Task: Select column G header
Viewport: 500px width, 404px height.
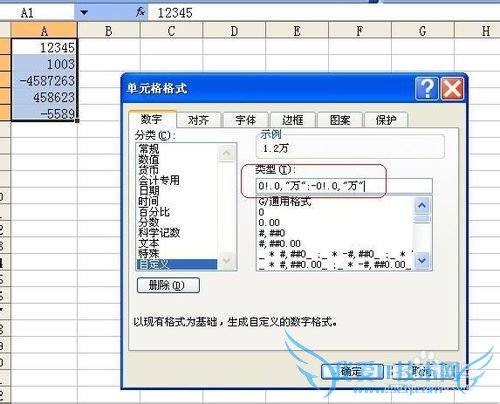Action: [x=422, y=31]
